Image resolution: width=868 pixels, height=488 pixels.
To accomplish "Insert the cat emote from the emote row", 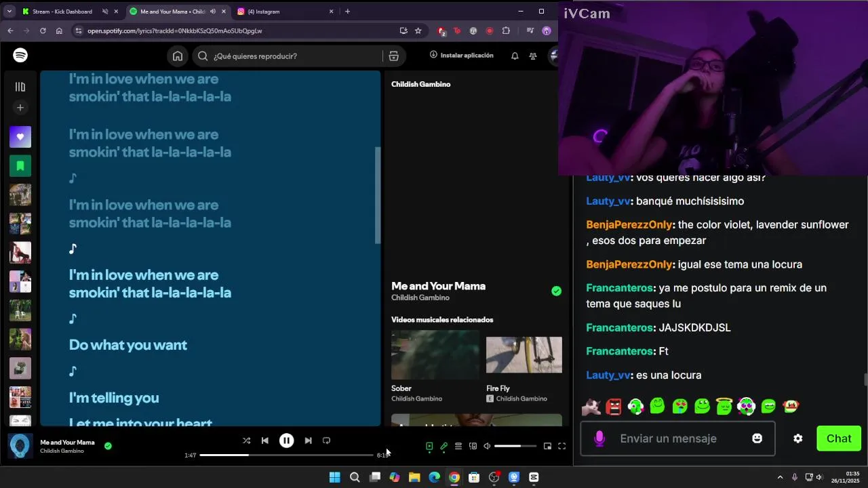I will coord(591,406).
